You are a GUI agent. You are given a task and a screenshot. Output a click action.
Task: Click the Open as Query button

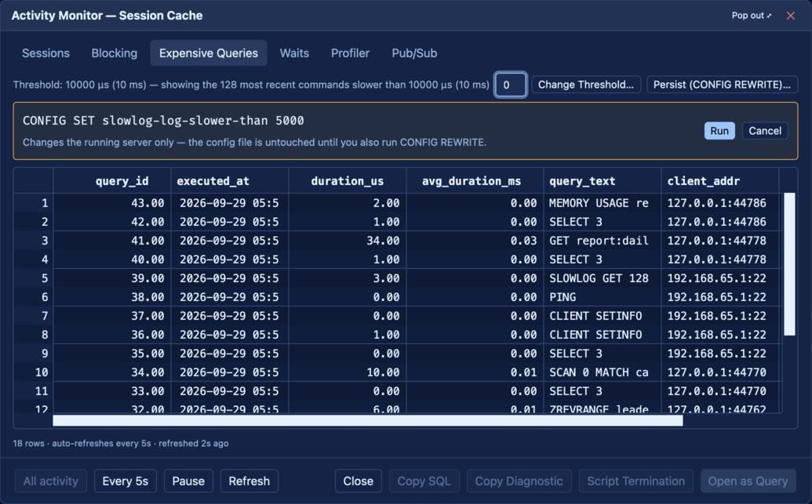click(748, 481)
